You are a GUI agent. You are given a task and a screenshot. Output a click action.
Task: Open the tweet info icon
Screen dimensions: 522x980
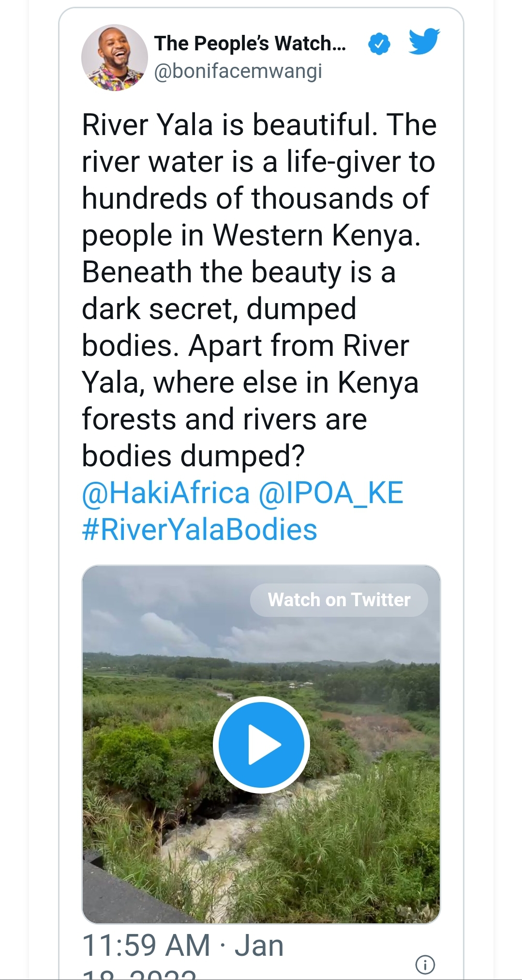coord(425,965)
